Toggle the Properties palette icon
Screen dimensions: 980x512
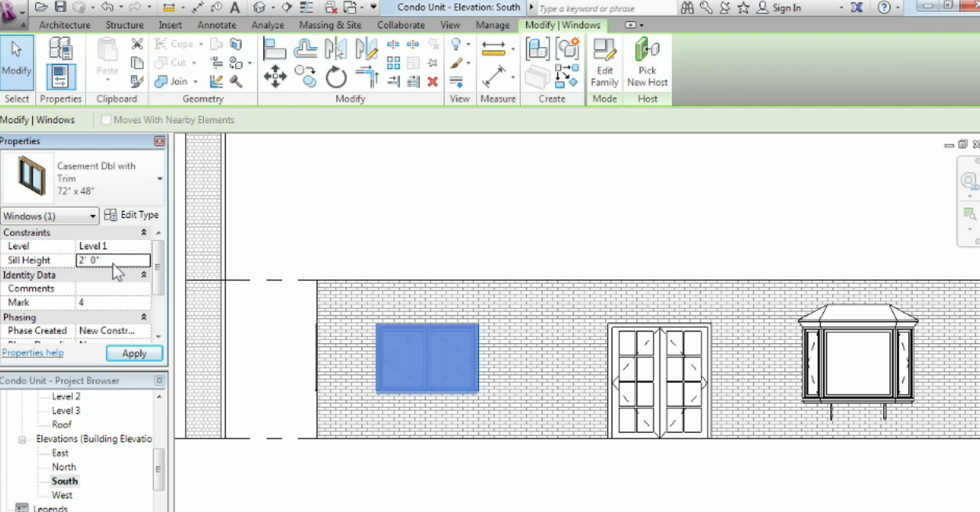tap(60, 77)
